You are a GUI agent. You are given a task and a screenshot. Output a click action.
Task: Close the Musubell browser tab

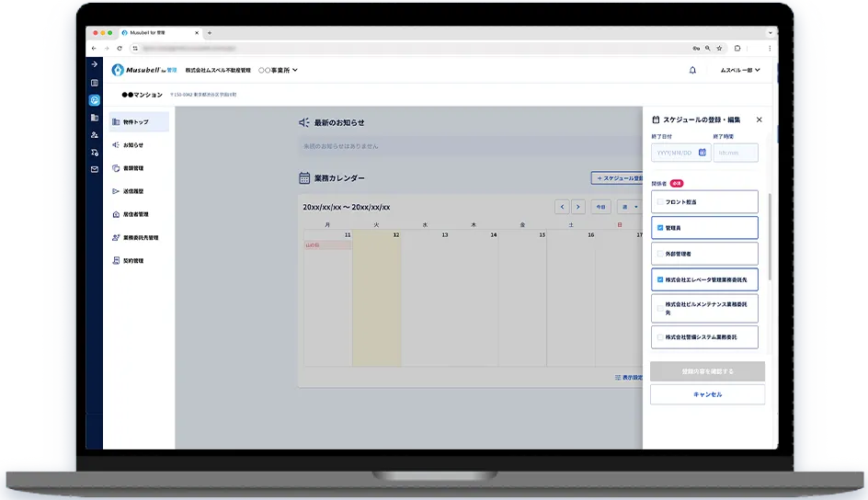click(197, 33)
